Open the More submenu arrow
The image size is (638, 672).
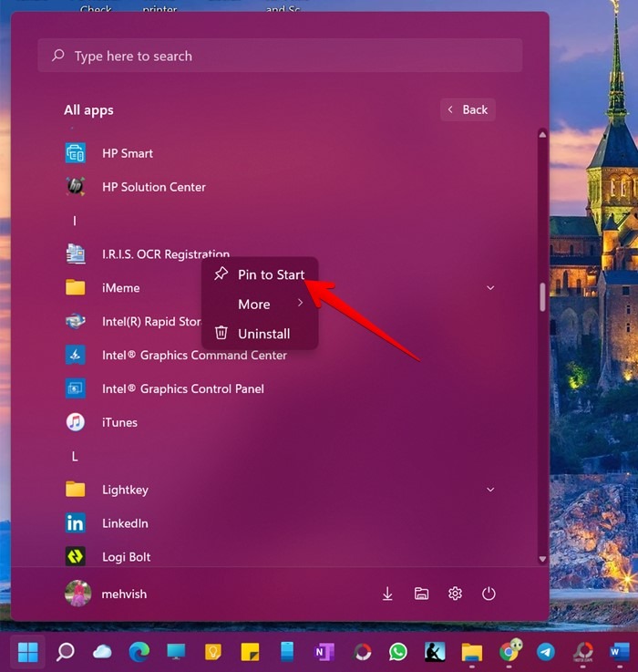[x=301, y=303]
